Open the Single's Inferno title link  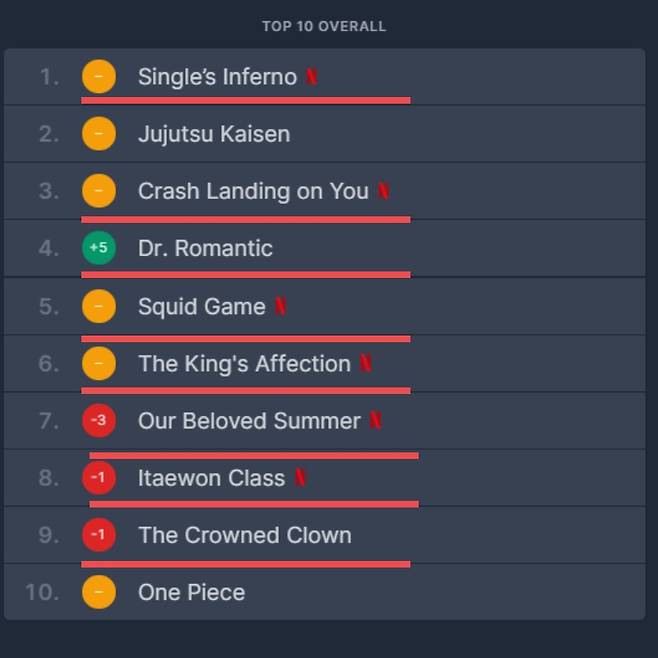pos(217,77)
